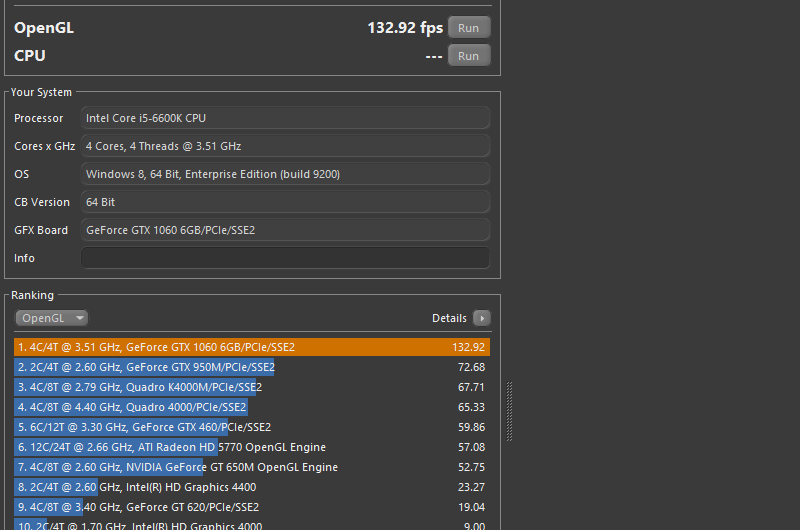The width and height of the screenshot is (800, 530).
Task: Click score 67.71 in ranking
Action: [x=471, y=387]
